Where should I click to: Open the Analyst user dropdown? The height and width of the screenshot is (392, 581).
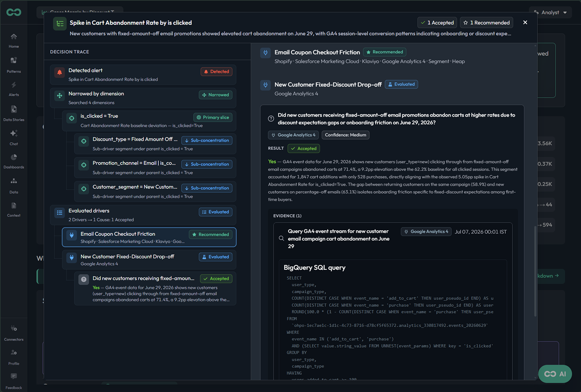pyautogui.click(x=550, y=13)
